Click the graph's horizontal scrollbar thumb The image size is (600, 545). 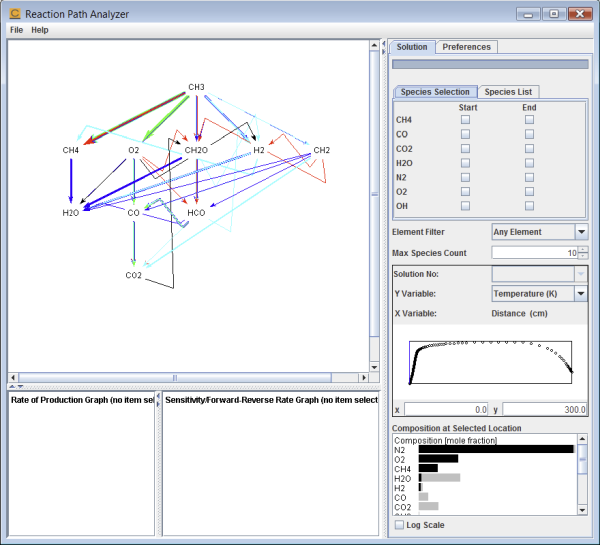coord(175,378)
